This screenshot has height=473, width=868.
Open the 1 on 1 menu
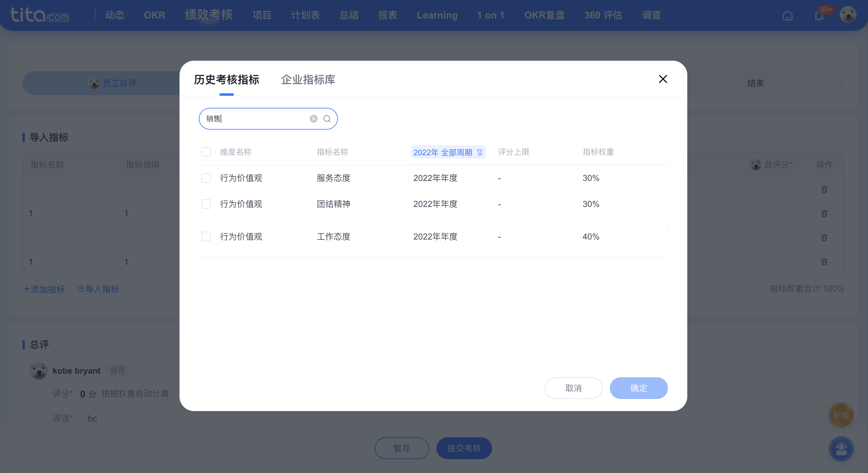491,15
